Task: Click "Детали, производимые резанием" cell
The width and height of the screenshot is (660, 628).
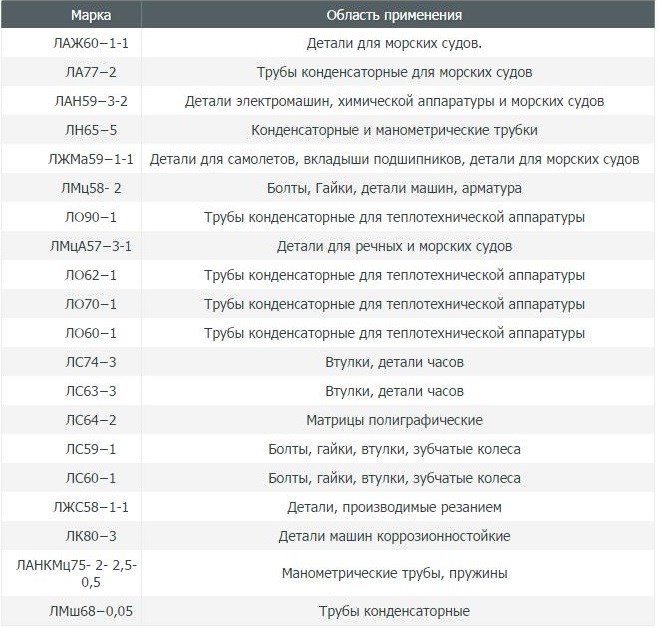Action: tap(394, 507)
